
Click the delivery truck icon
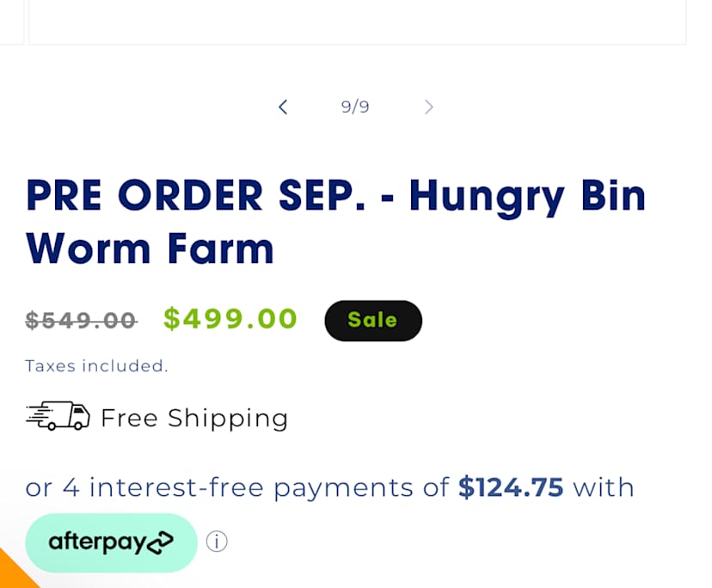pos(58,417)
